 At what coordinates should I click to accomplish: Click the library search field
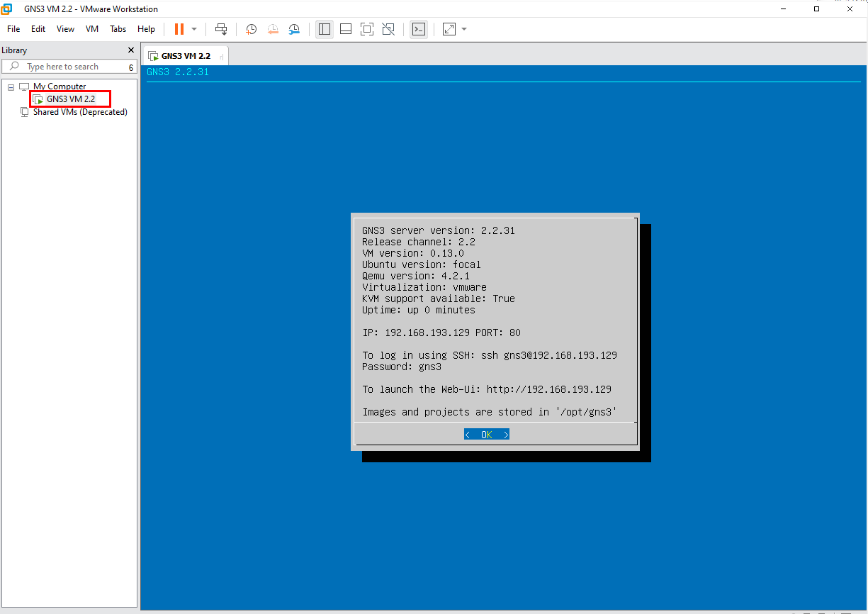(x=68, y=67)
